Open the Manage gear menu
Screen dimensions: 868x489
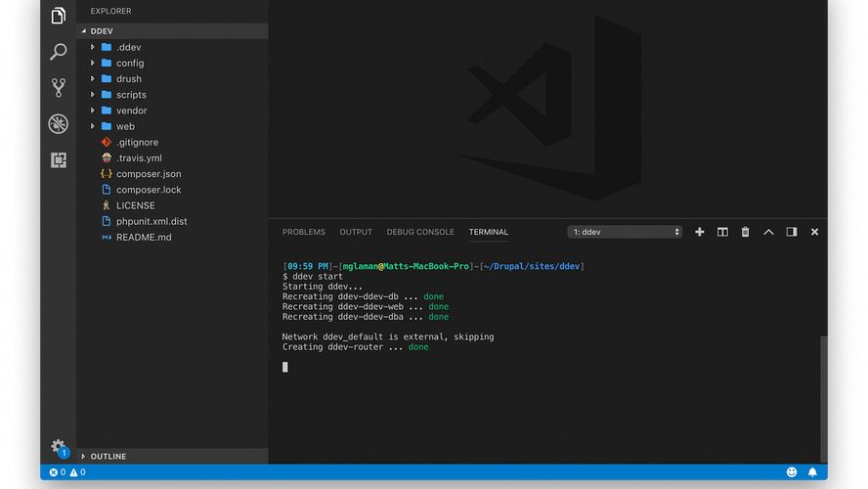coord(58,446)
